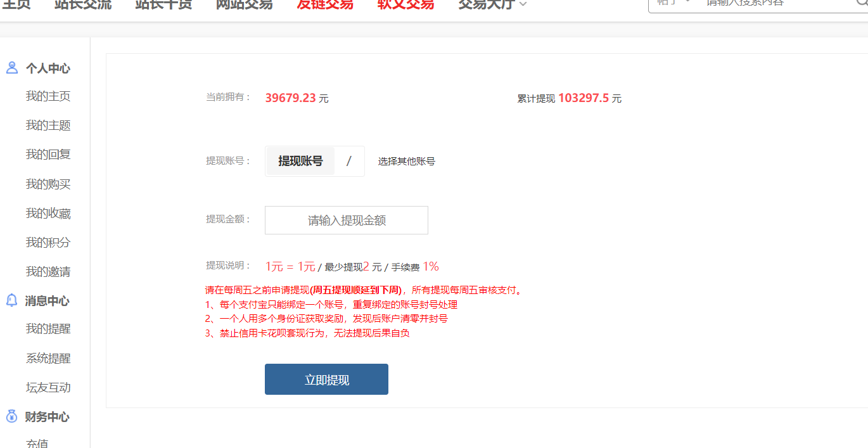Click the rule about 每个支付宝只能绑定一个账号
The image size is (868, 448).
tap(331, 304)
